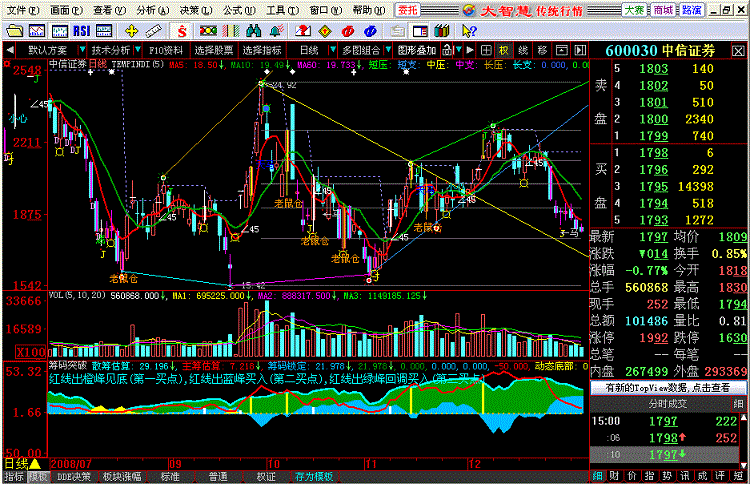The width and height of the screenshot is (750, 484).
Task: Expand the 默认方案 dropdown arrow
Action: tap(82, 50)
